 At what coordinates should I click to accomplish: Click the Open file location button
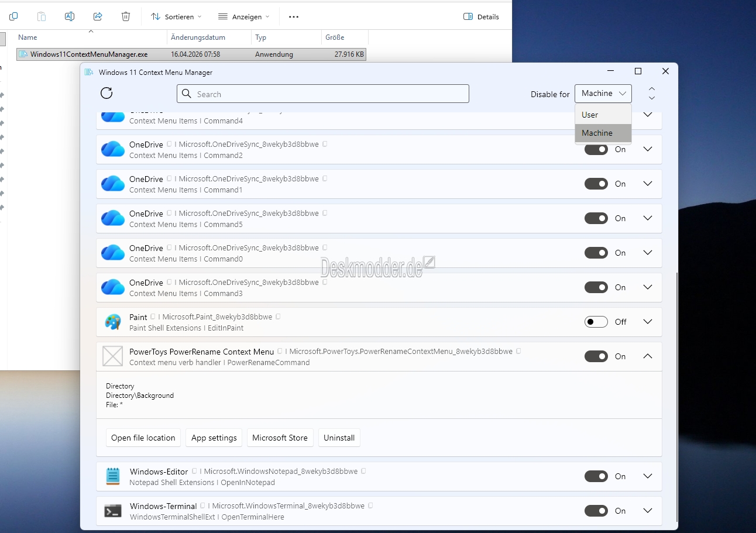click(143, 438)
